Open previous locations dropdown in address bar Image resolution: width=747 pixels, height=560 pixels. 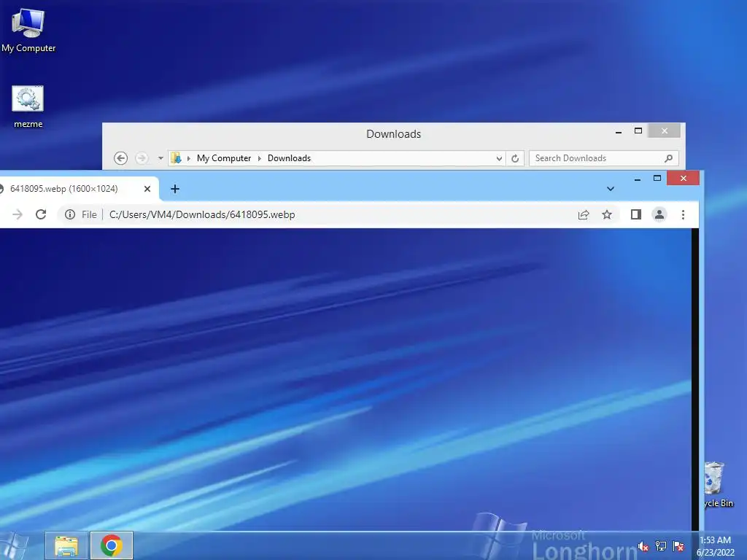click(499, 158)
